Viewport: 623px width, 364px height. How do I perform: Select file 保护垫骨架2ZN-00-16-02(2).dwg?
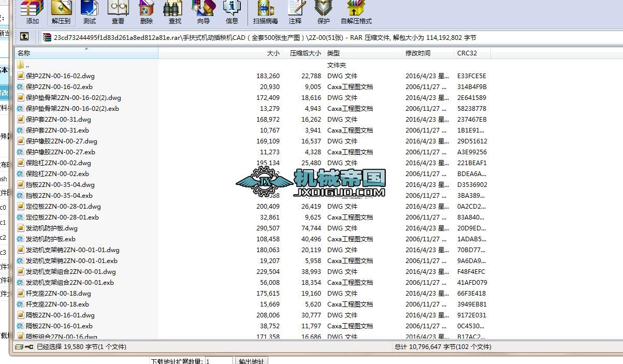click(x=73, y=97)
